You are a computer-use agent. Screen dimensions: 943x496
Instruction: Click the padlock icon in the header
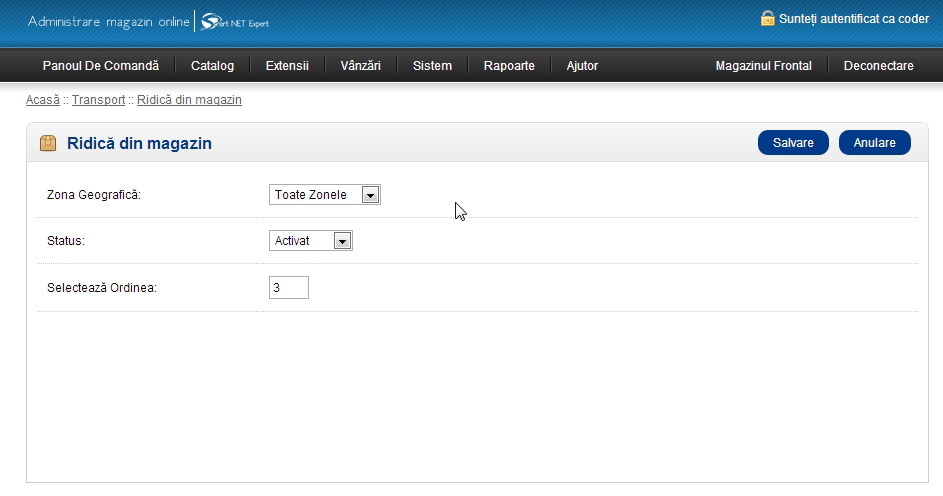pos(768,18)
